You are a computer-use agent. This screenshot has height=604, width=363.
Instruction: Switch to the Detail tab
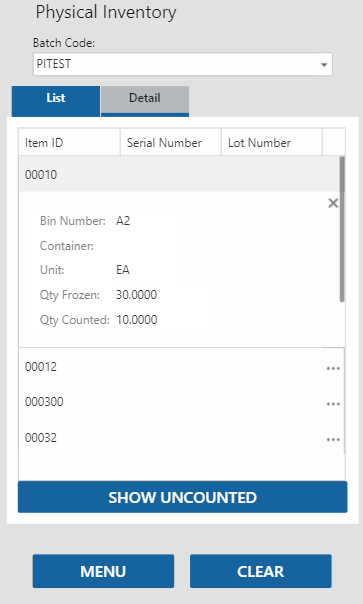pos(145,101)
